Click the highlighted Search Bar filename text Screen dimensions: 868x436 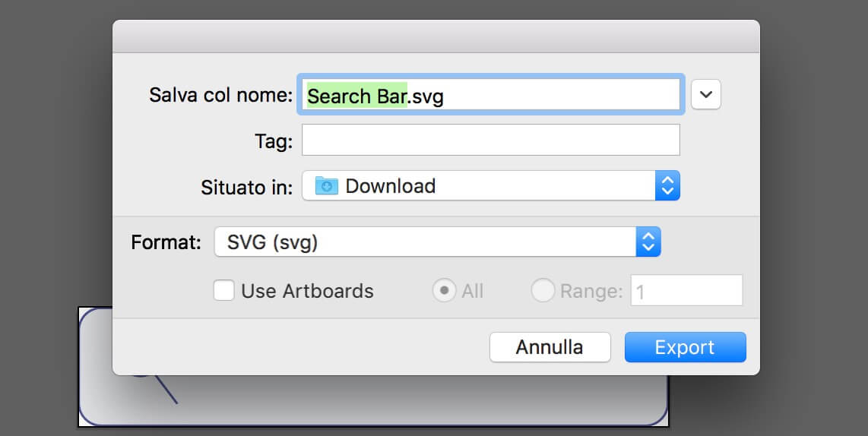357,96
